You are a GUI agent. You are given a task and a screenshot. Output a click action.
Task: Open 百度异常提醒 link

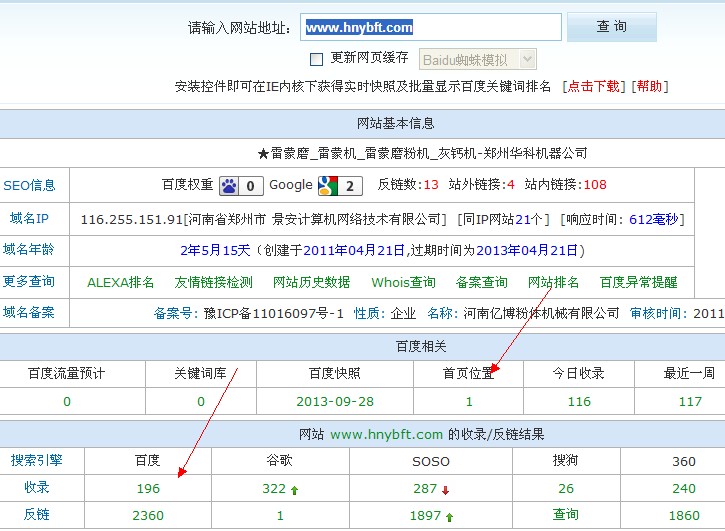click(638, 283)
